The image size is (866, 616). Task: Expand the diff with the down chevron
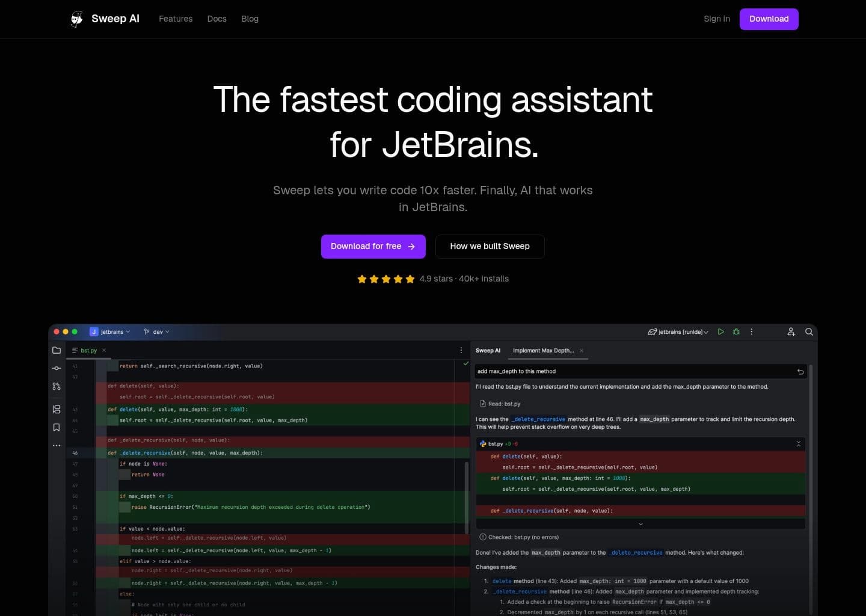(x=640, y=524)
